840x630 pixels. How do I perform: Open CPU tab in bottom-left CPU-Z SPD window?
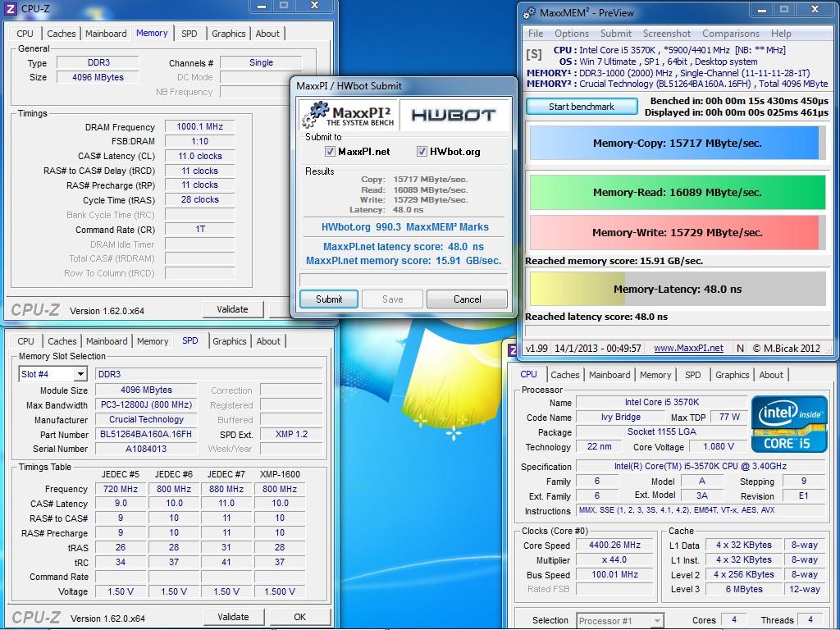coord(25,341)
